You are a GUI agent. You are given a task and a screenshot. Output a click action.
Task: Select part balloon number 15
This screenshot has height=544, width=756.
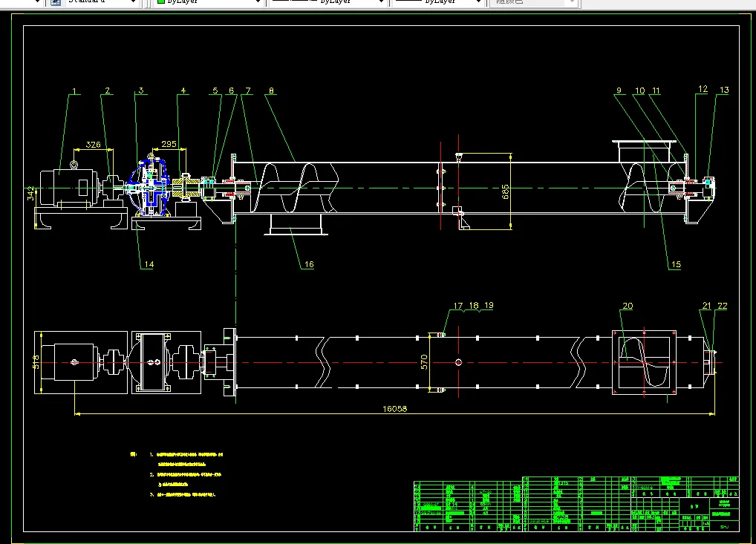[x=676, y=264]
